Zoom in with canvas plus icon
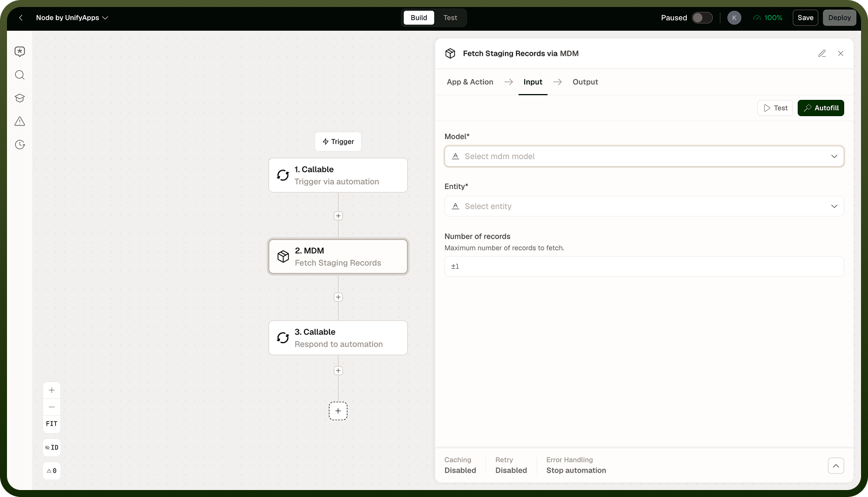 [x=52, y=390]
